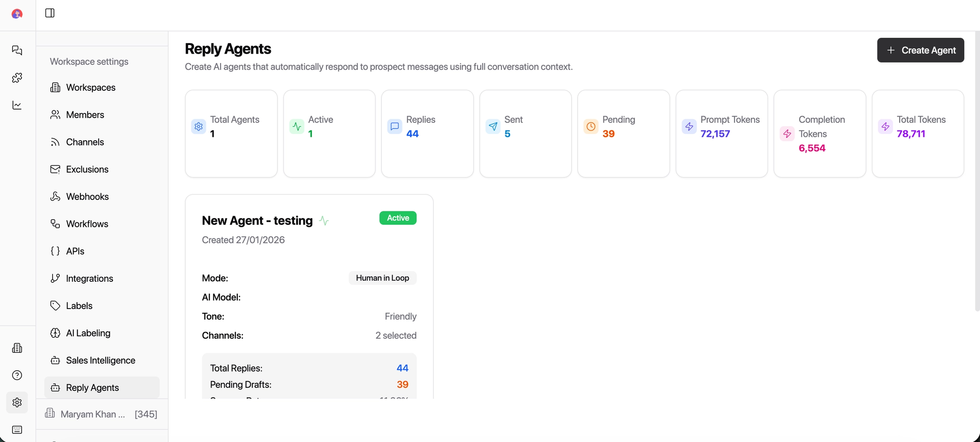Open the Workspaces settings page

click(90, 88)
